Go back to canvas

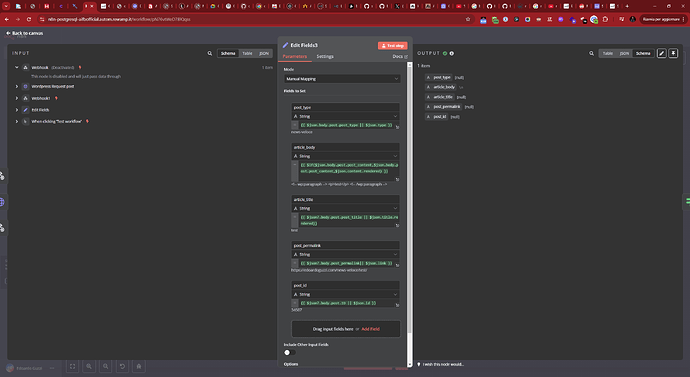tap(25, 33)
